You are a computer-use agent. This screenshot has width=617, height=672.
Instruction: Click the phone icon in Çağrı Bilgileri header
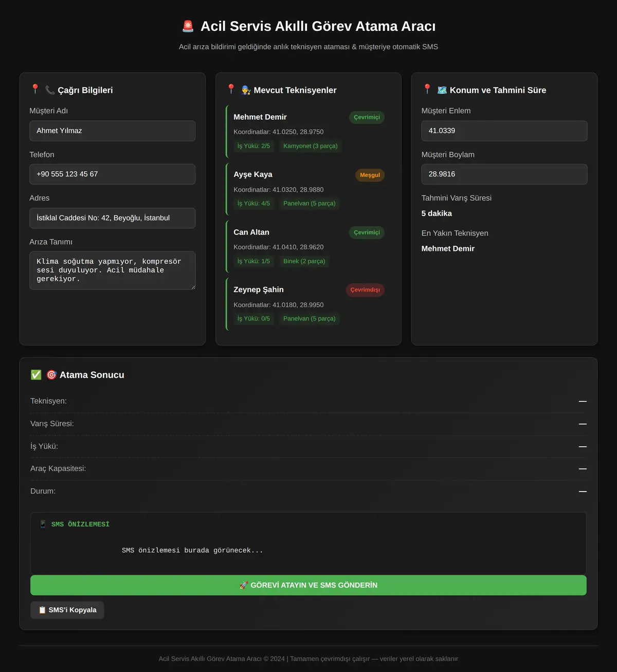[50, 90]
